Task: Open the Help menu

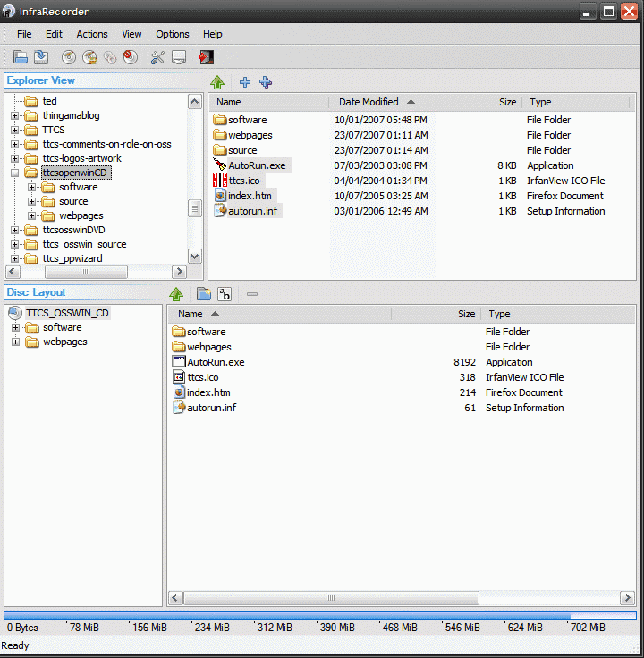Action: [x=212, y=34]
